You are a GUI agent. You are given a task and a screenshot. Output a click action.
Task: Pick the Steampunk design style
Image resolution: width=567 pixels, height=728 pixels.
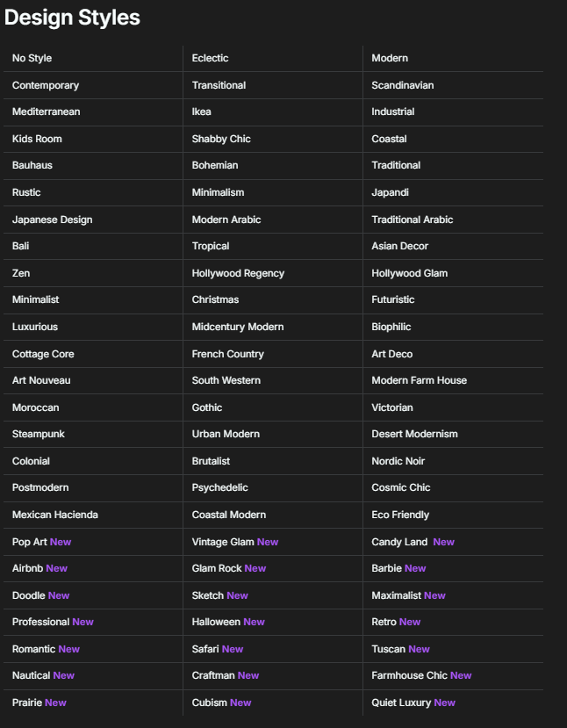point(39,434)
